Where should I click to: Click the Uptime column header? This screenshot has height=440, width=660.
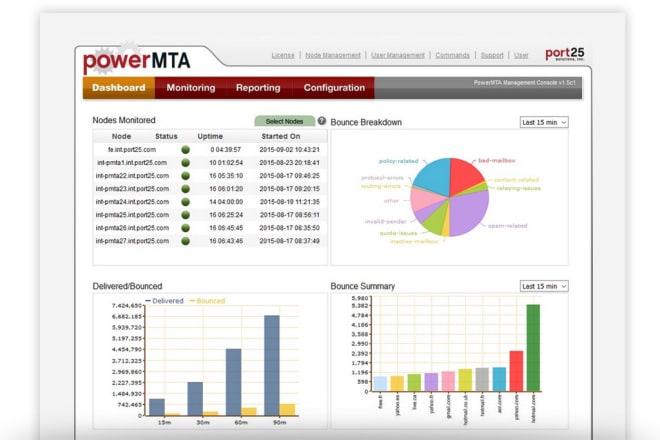210,136
